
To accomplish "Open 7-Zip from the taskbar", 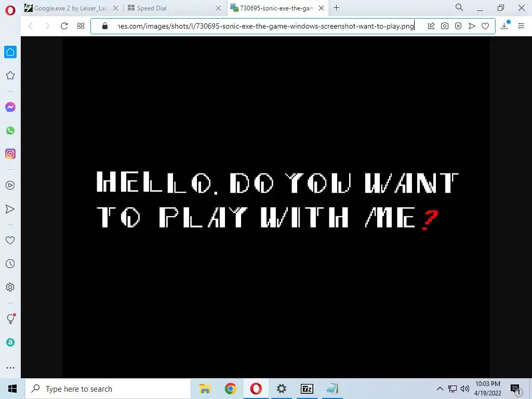I will pyautogui.click(x=307, y=389).
